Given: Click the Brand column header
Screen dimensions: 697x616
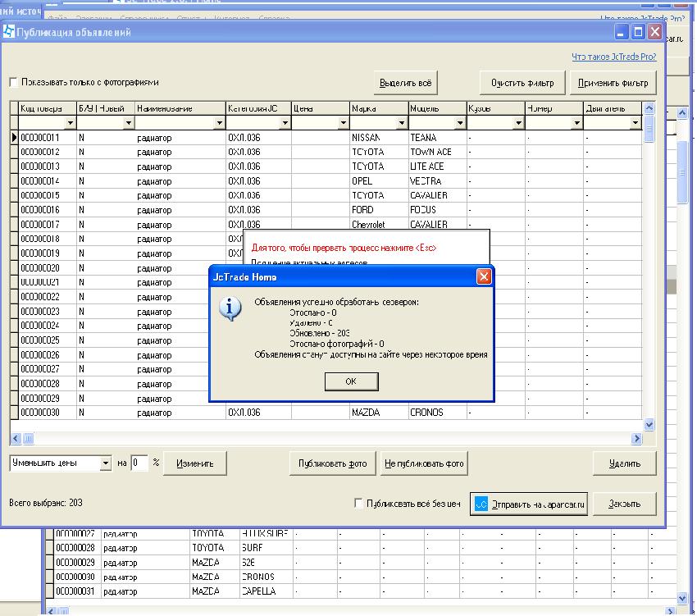Looking at the screenshot, I should (379, 108).
